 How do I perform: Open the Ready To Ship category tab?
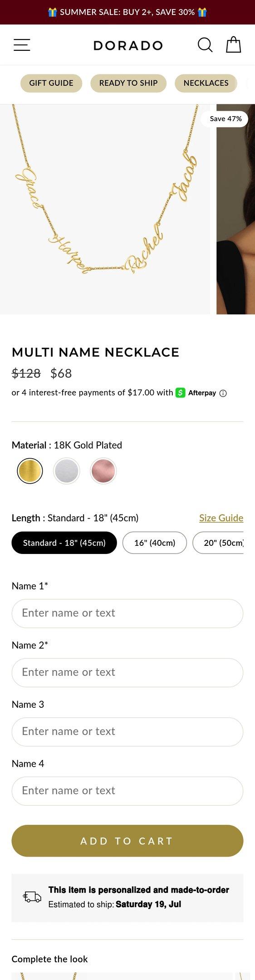(128, 83)
